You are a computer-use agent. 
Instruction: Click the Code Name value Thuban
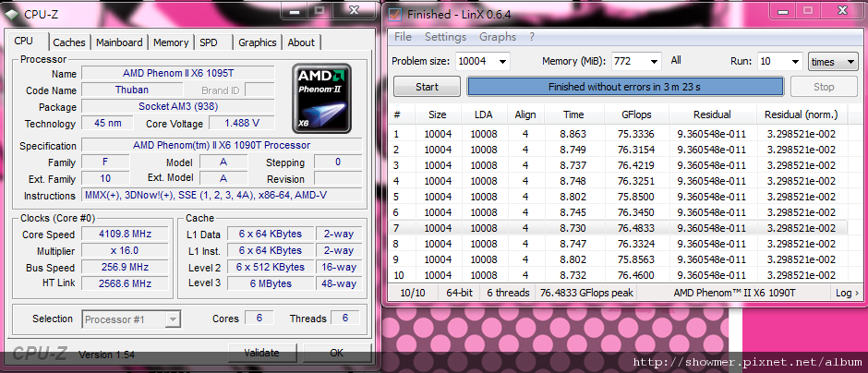pyautogui.click(x=132, y=90)
